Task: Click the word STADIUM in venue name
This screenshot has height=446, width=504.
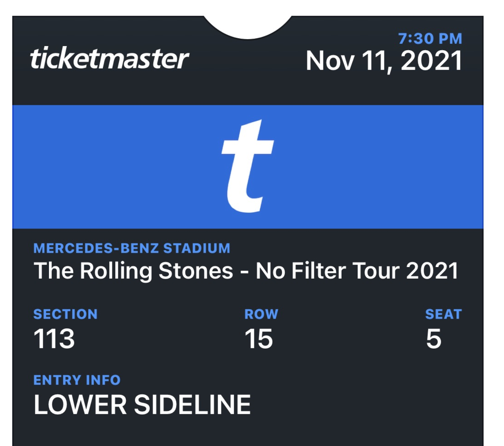Action: [x=197, y=248]
